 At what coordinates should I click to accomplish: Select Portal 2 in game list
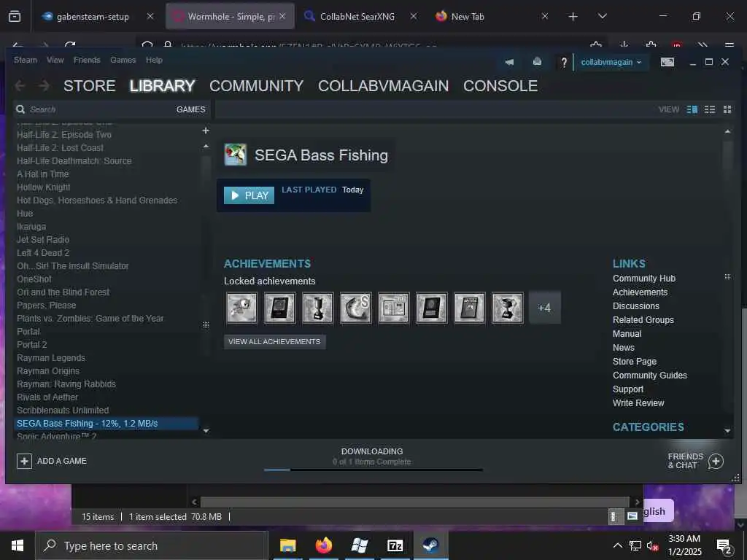(x=32, y=345)
